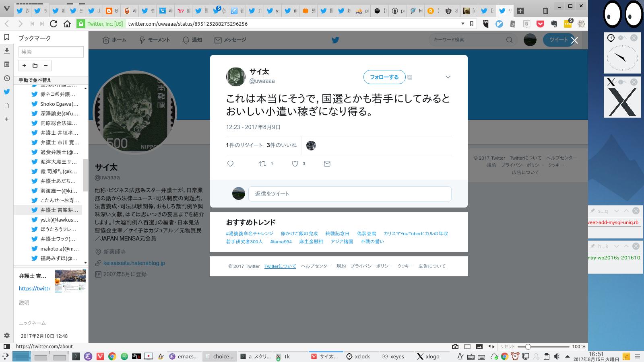Reset zoom with リセット button
644x362 pixels.
(x=507, y=346)
